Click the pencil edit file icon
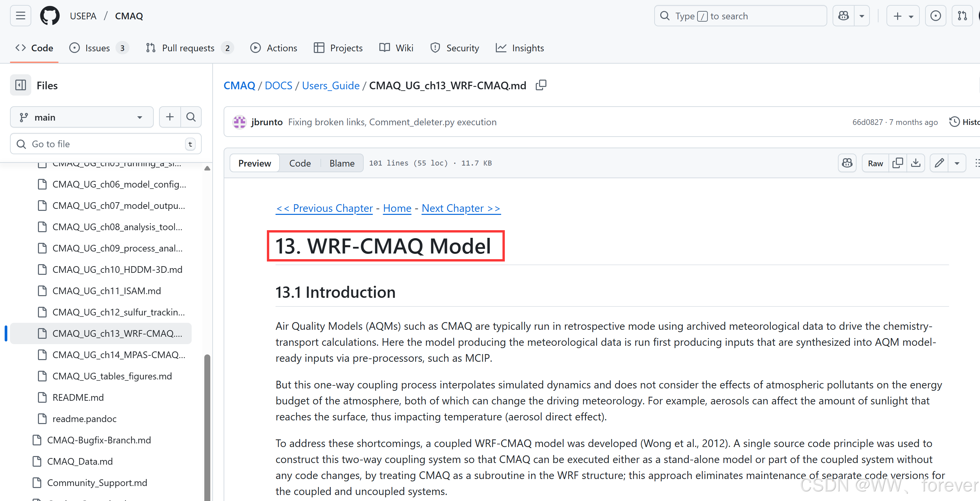This screenshot has width=980, height=501. pos(939,163)
